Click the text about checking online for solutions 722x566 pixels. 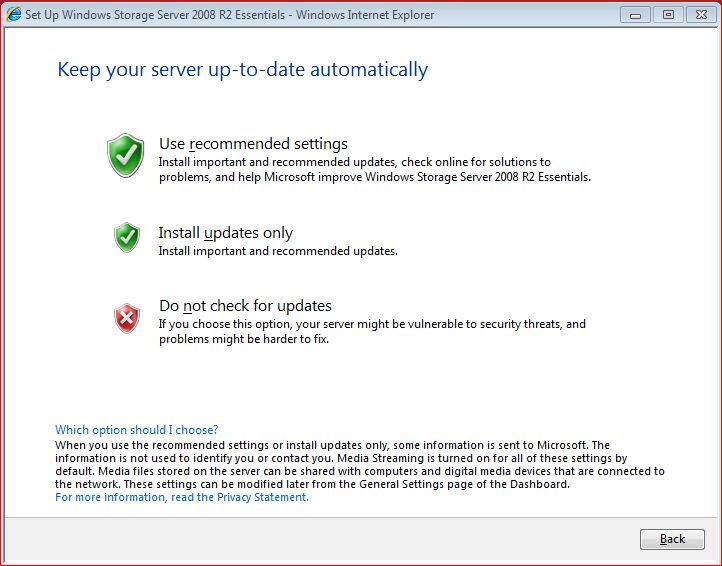pos(374,169)
